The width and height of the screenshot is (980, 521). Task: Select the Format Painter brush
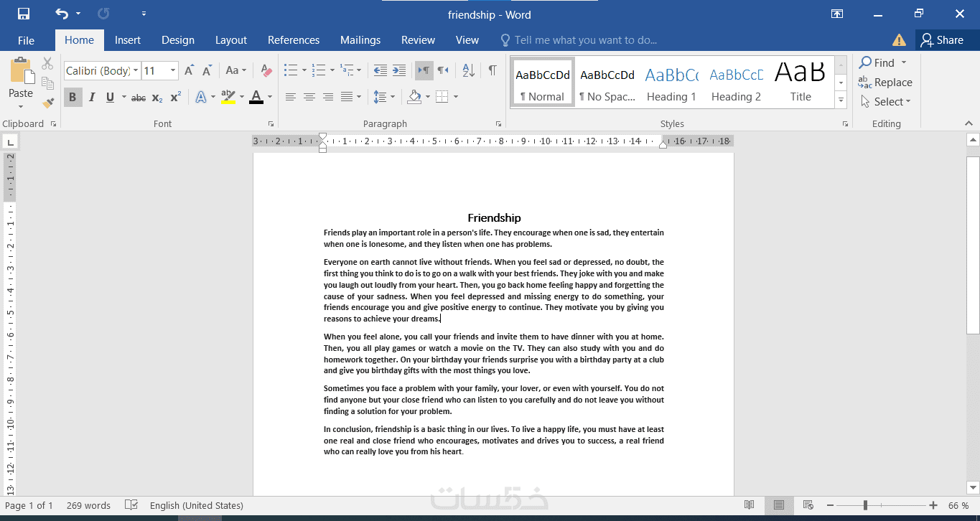tap(47, 103)
